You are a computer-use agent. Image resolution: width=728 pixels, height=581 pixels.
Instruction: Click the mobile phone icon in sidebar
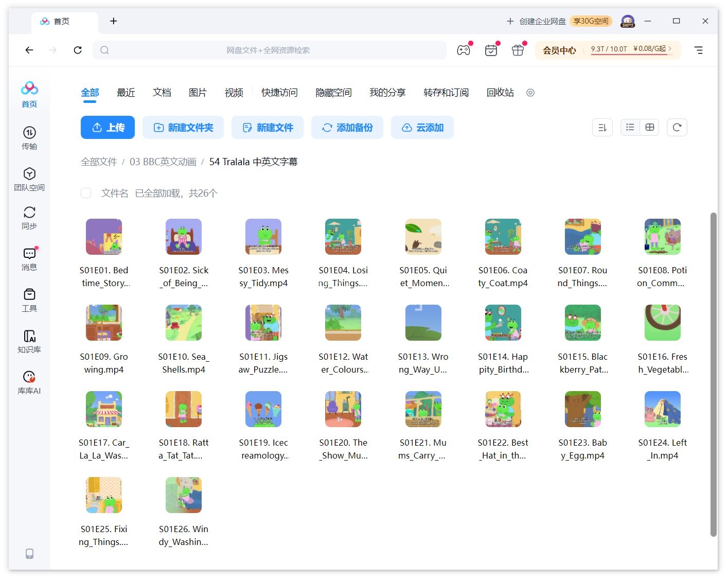point(29,553)
